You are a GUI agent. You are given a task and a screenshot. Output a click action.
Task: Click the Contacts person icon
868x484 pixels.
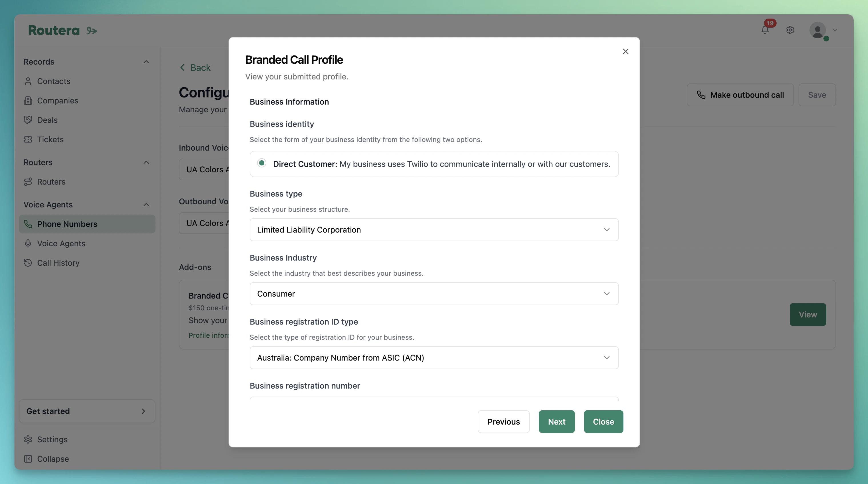pyautogui.click(x=28, y=81)
